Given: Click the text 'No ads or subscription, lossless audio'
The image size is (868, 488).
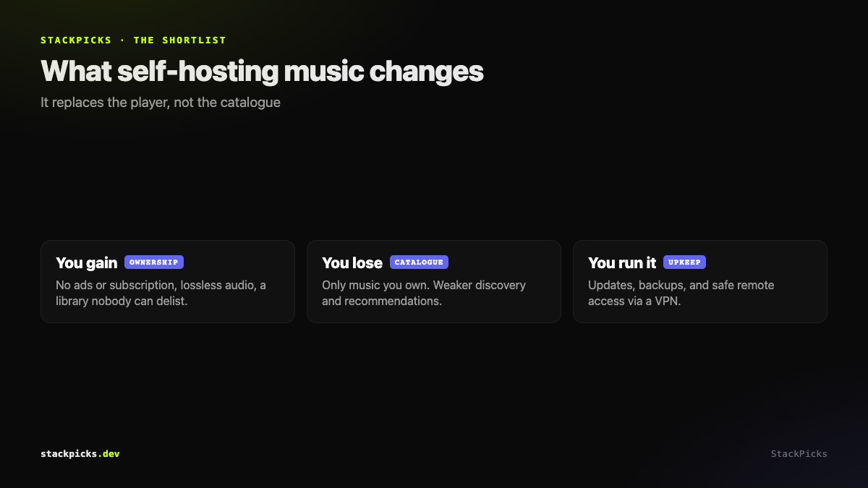Looking at the screenshot, I should click(x=155, y=285).
